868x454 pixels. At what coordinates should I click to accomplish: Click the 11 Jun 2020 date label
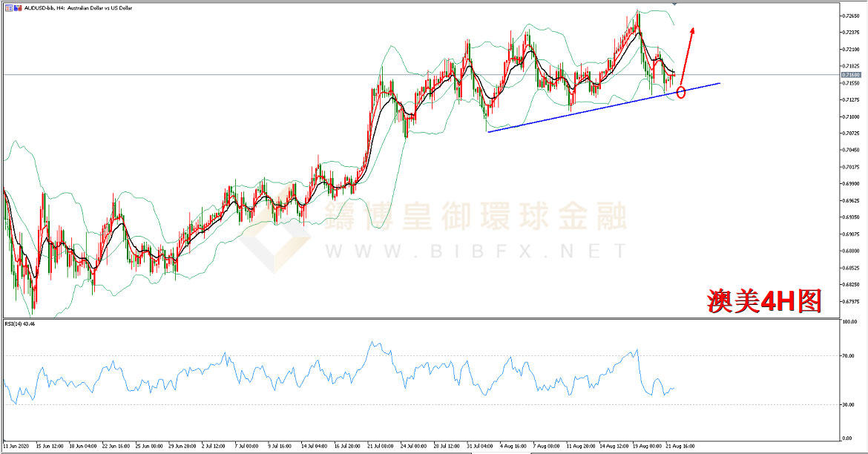pyautogui.click(x=18, y=447)
